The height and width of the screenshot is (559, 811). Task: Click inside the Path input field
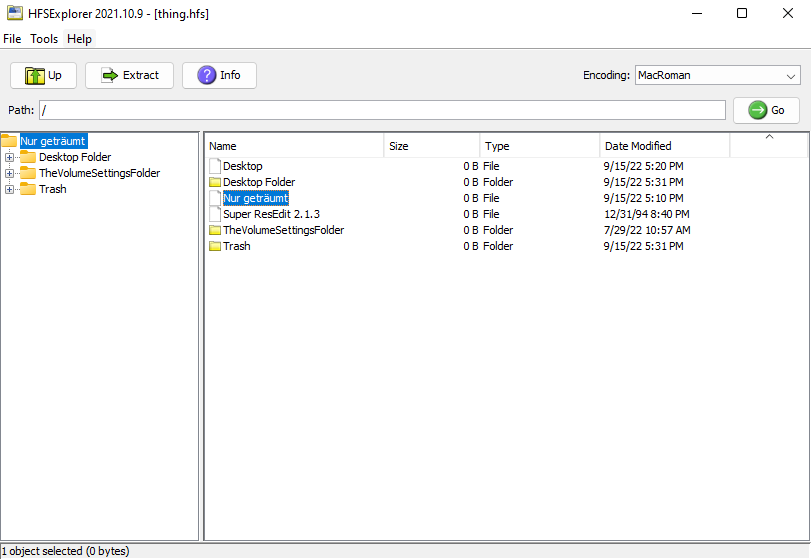382,110
